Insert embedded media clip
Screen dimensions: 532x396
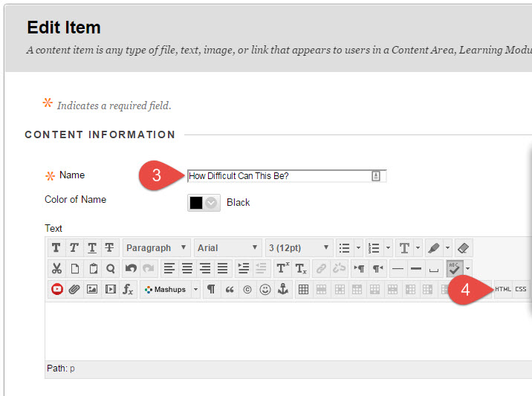pyautogui.click(x=110, y=290)
